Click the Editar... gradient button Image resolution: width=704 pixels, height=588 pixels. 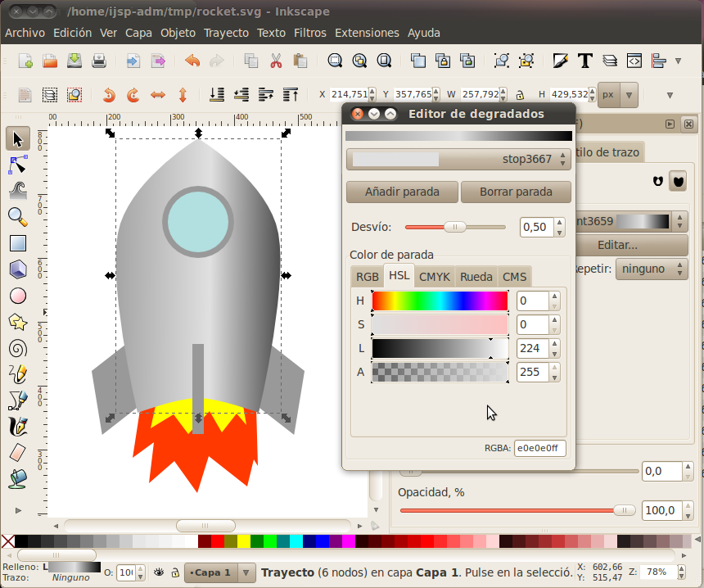pos(632,245)
